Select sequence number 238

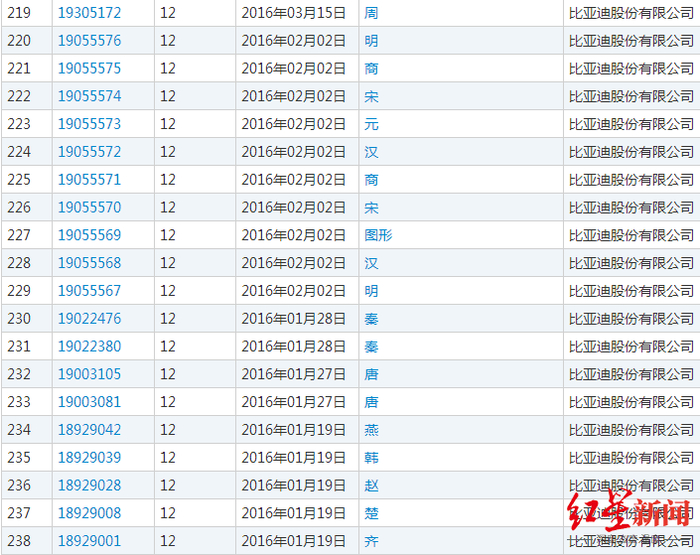[19, 541]
